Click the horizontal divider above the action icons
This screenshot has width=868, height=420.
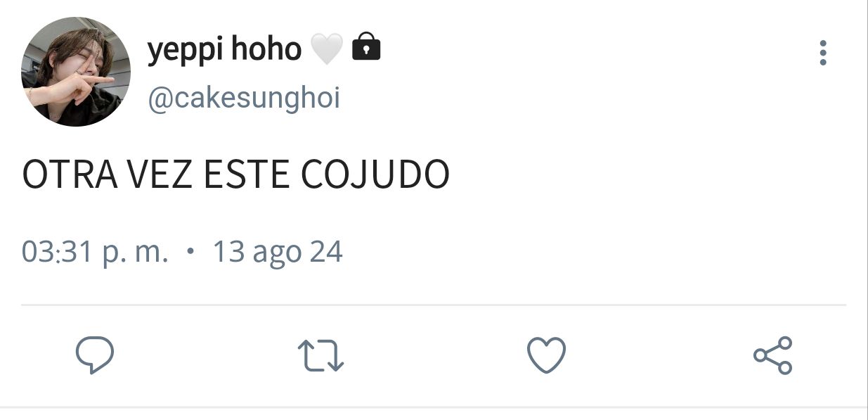pos(434,305)
